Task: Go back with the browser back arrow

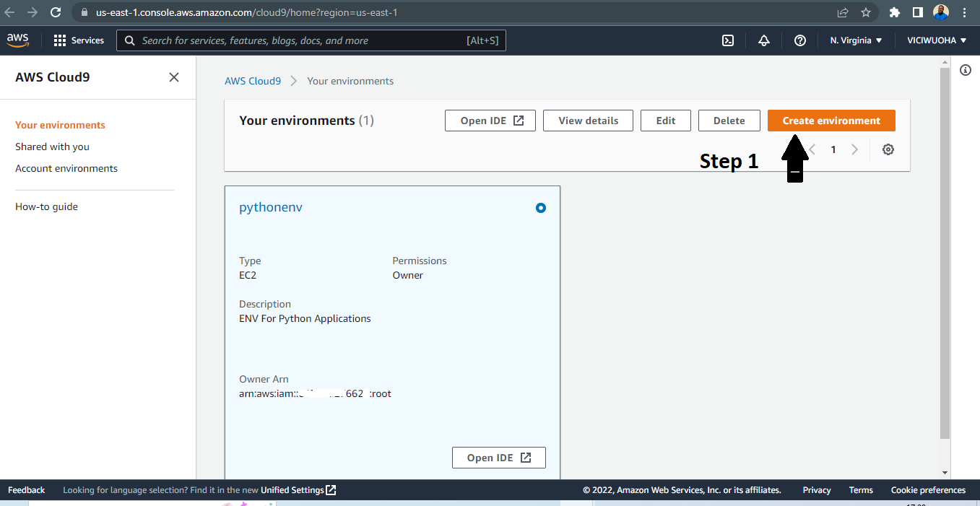Action: 9,12
